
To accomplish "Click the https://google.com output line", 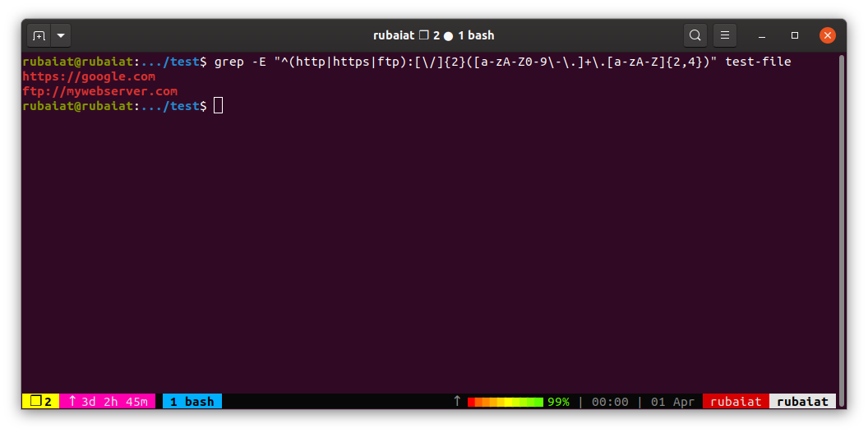I will coord(89,76).
